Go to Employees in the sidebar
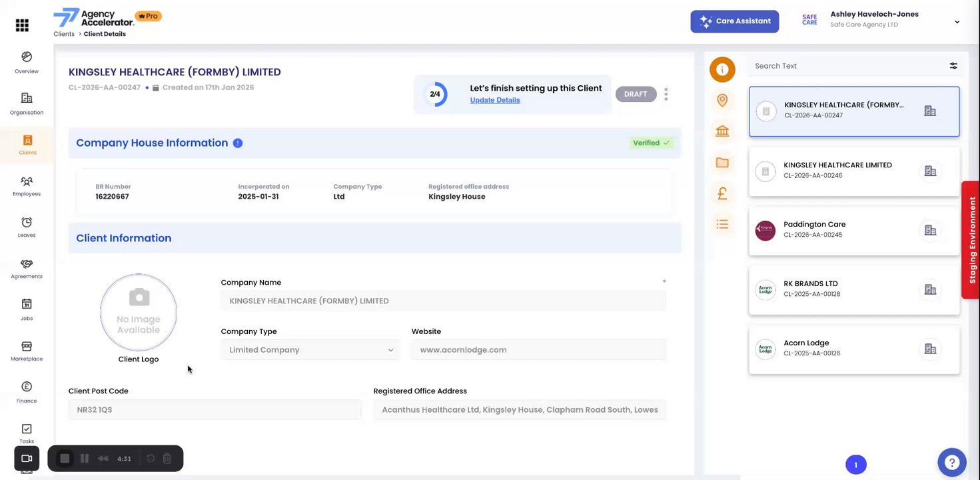The width and height of the screenshot is (980, 480). pyautogui.click(x=27, y=185)
